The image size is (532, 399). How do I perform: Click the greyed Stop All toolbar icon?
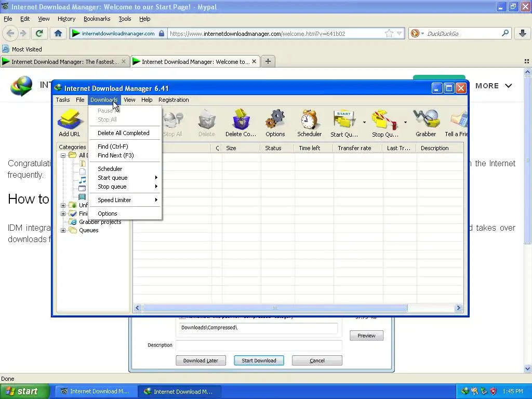click(x=173, y=123)
